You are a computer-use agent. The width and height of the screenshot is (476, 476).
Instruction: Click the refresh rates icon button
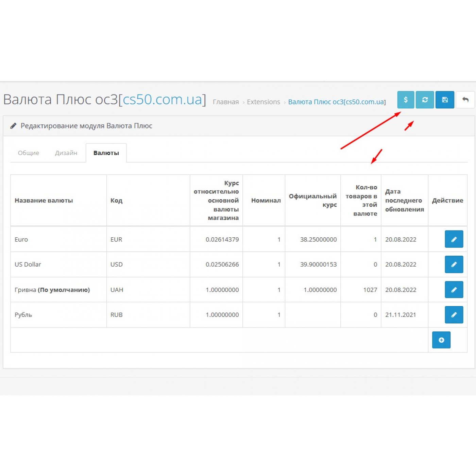pos(425,100)
